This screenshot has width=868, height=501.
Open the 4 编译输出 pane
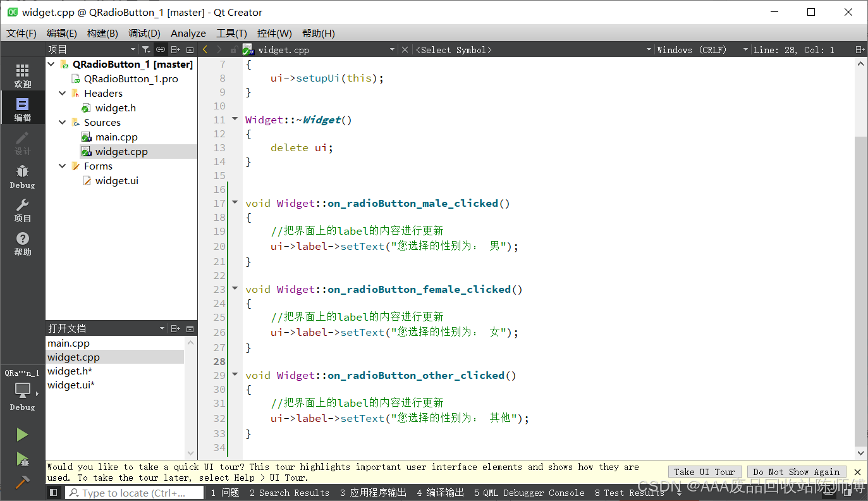click(440, 492)
